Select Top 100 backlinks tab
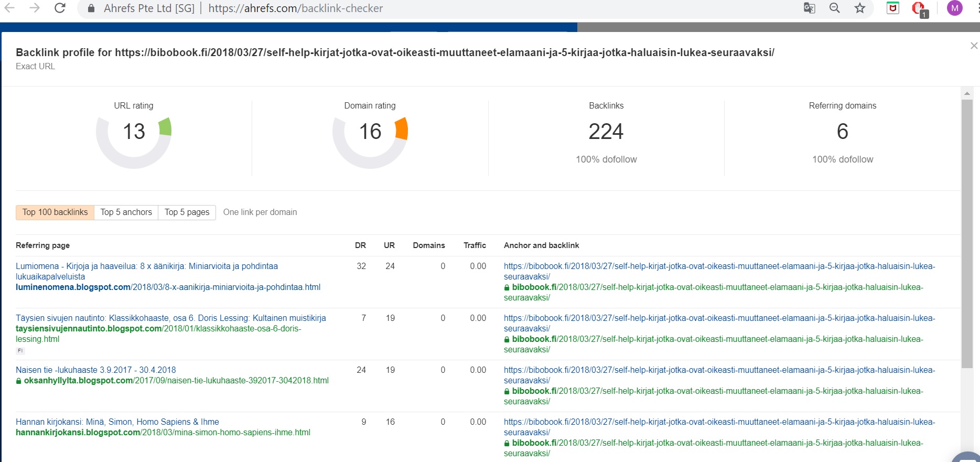This screenshot has height=462, width=980. click(55, 212)
